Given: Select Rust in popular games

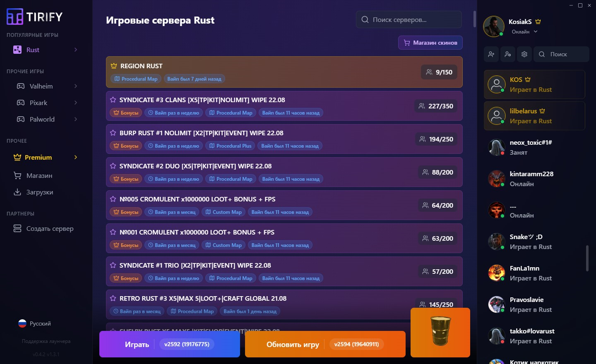Looking at the screenshot, I should click(x=33, y=50).
